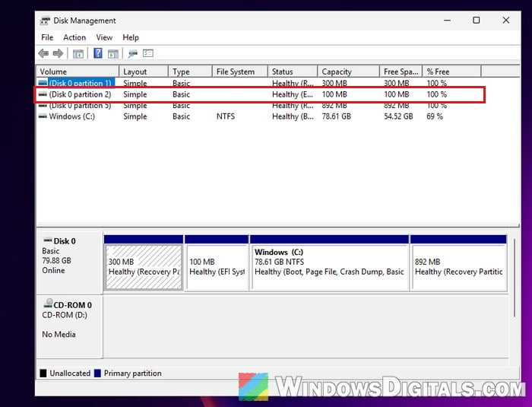Select the 100 MB EFI System partition block

[217, 262]
